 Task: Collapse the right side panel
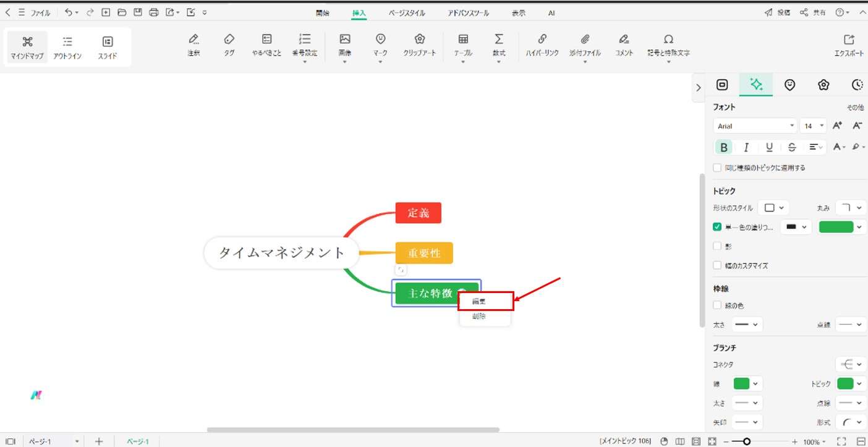pyautogui.click(x=699, y=88)
